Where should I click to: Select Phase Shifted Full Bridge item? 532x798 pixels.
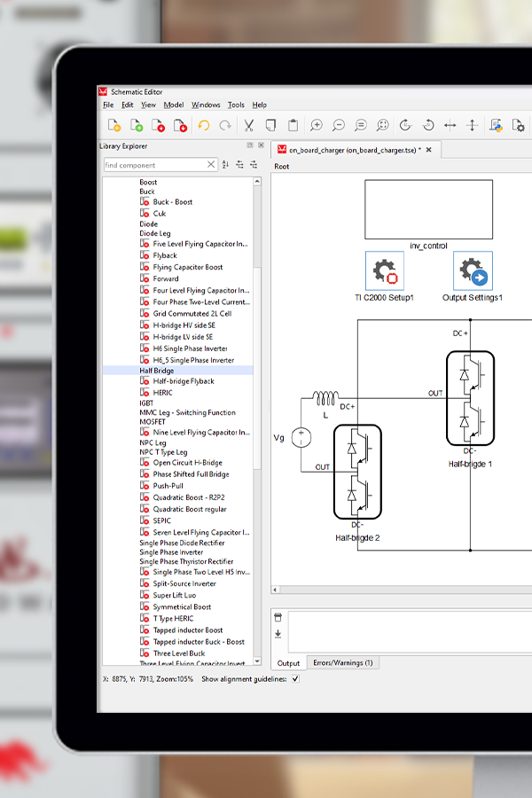coord(191,473)
